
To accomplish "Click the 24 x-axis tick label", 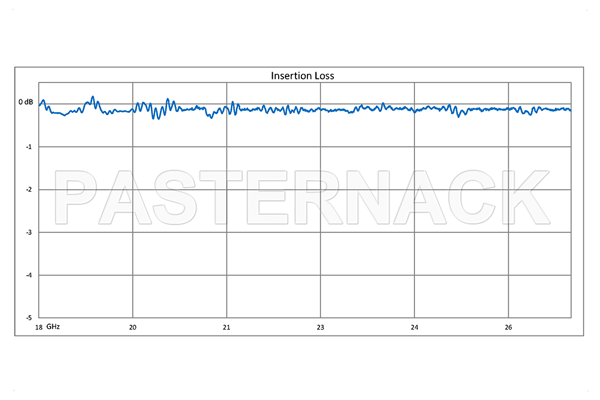I will tap(414, 327).
